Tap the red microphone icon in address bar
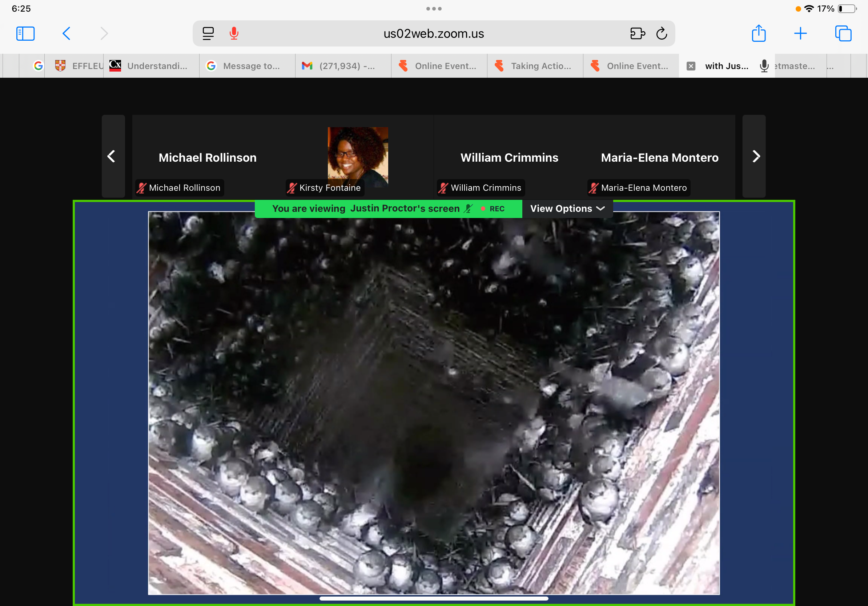 pyautogui.click(x=234, y=34)
